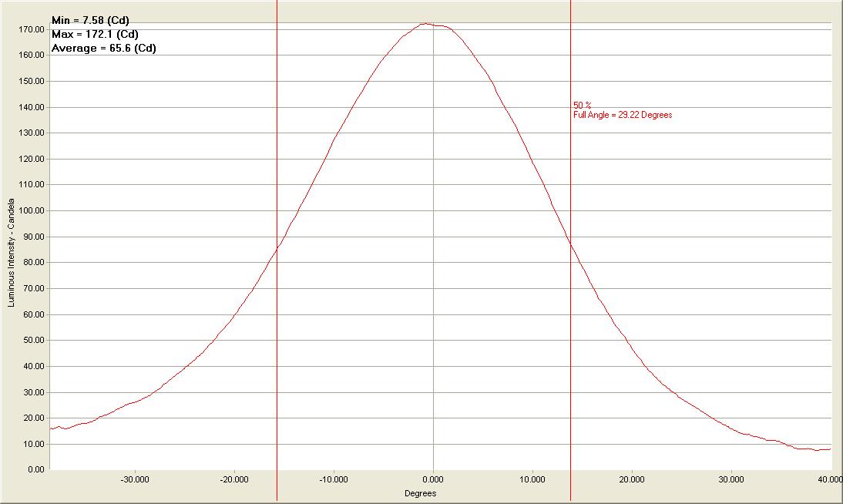Select the -10.000 x-axis tick label
Viewport: 843px width, 504px height.
[334, 479]
